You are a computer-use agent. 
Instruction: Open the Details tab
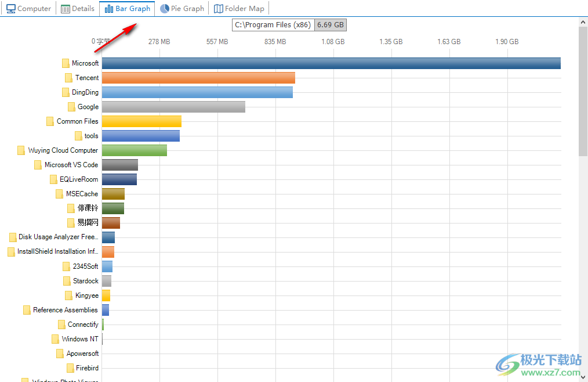click(78, 8)
